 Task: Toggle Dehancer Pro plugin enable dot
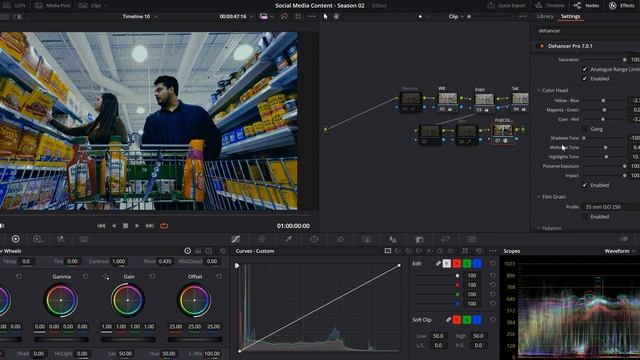click(542, 46)
